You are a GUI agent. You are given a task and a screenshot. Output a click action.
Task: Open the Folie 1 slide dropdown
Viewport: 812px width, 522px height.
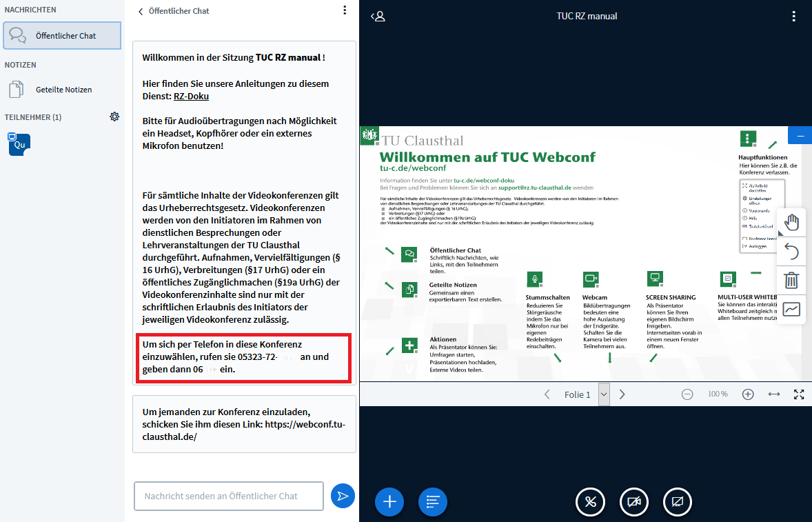(x=604, y=394)
